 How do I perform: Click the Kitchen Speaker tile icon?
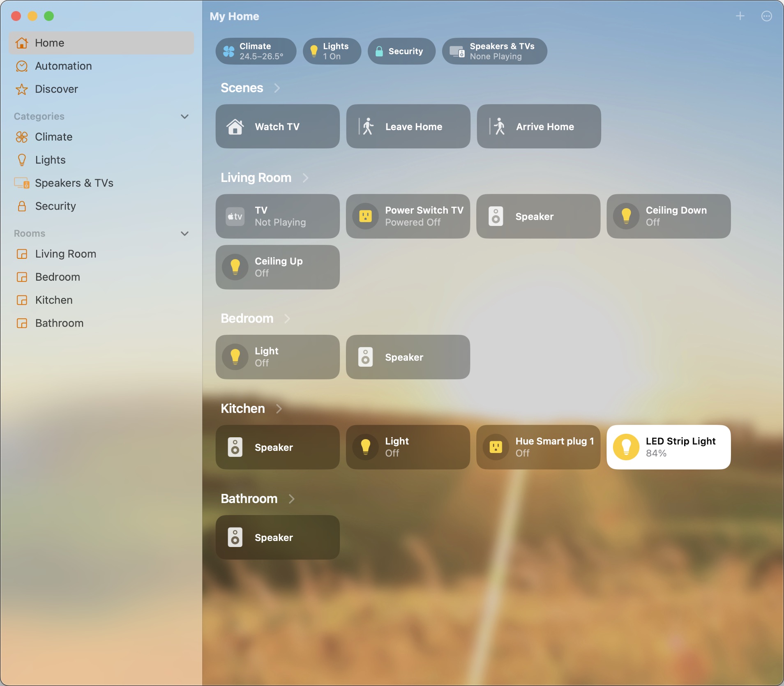coord(235,447)
